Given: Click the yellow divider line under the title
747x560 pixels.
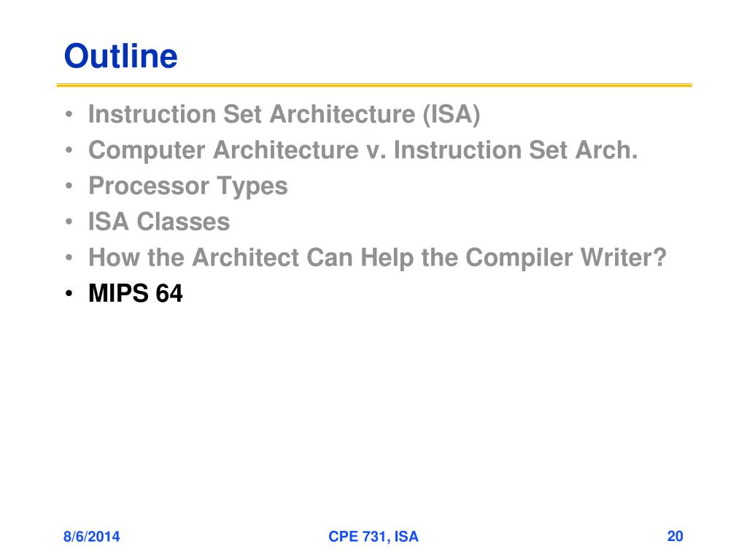Looking at the screenshot, I should pos(374,85).
